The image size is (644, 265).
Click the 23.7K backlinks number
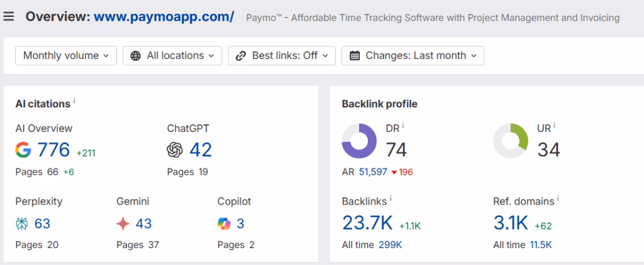click(367, 223)
